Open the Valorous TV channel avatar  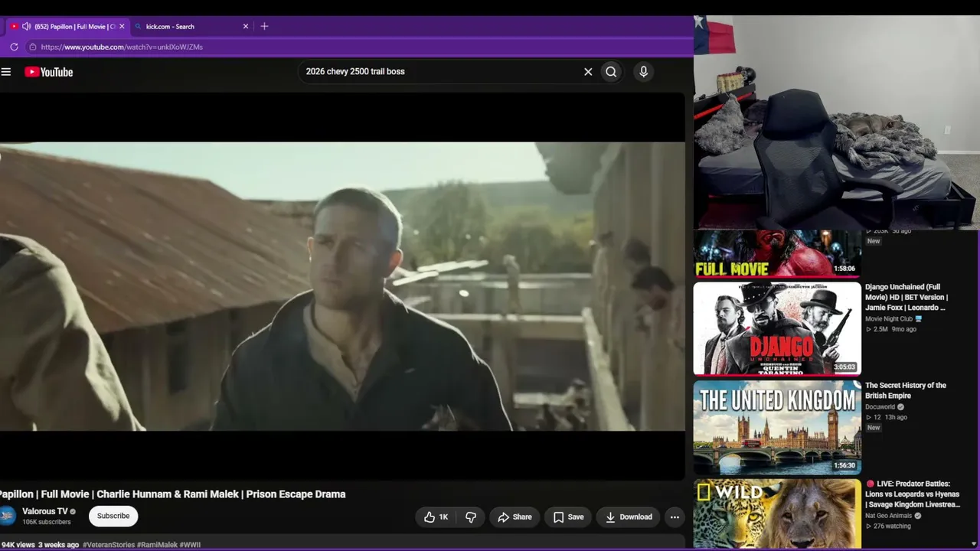coord(7,516)
